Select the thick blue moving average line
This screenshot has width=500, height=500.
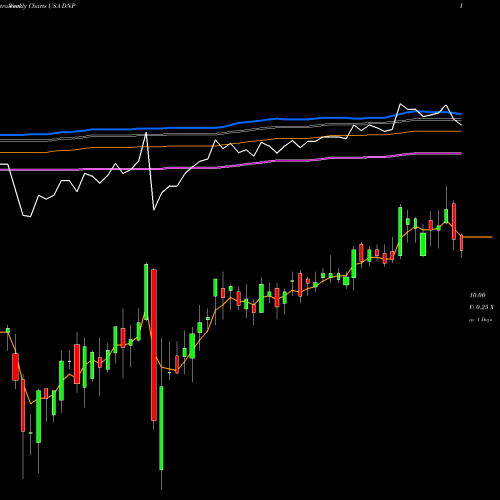[x=231, y=125]
